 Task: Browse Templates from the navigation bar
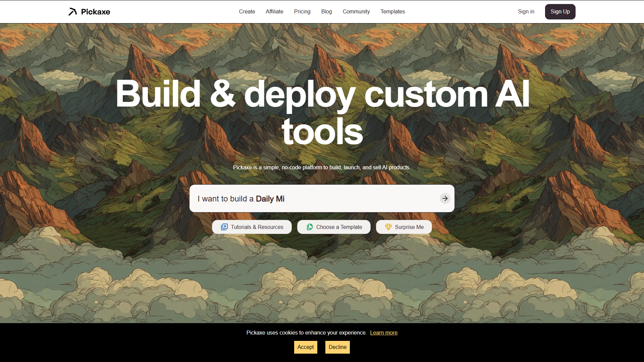[392, 12]
